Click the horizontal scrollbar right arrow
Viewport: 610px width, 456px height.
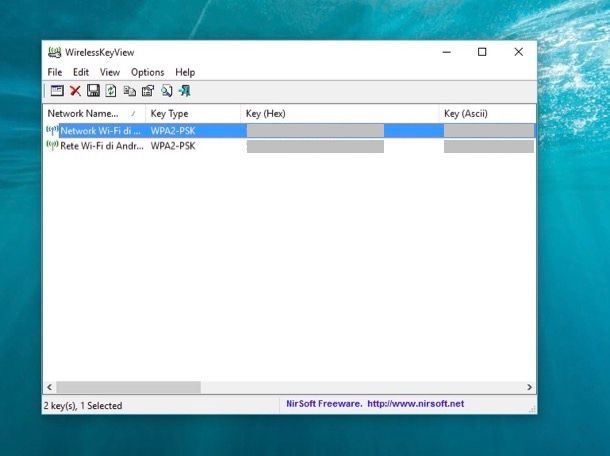[x=529, y=387]
